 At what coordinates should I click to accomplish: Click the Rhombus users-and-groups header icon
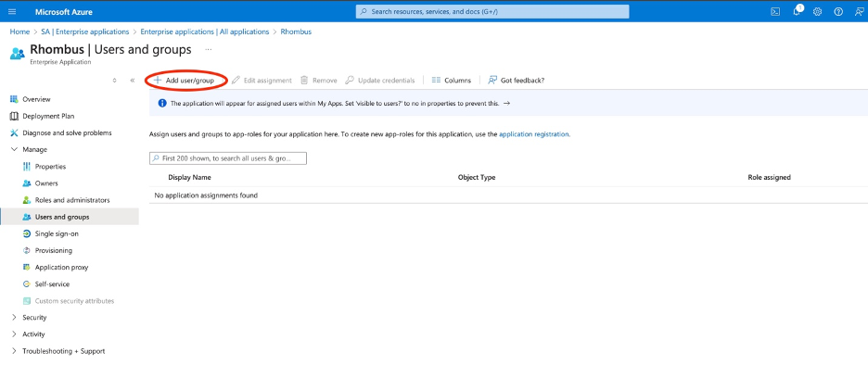tap(18, 53)
